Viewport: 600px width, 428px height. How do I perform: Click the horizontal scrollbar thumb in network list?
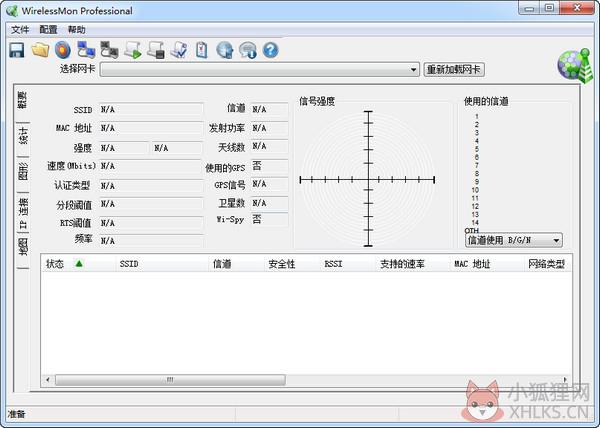(x=170, y=380)
